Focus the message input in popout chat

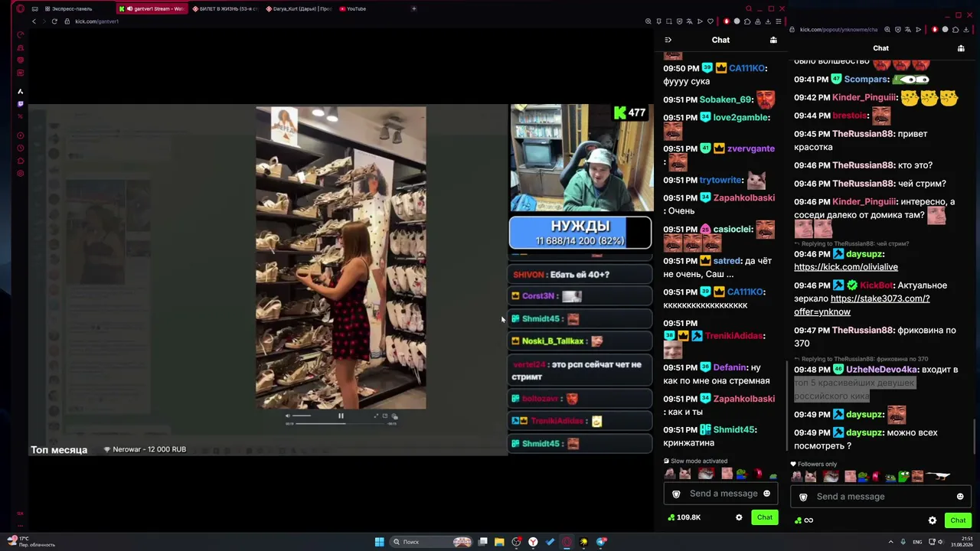pyautogui.click(x=880, y=497)
